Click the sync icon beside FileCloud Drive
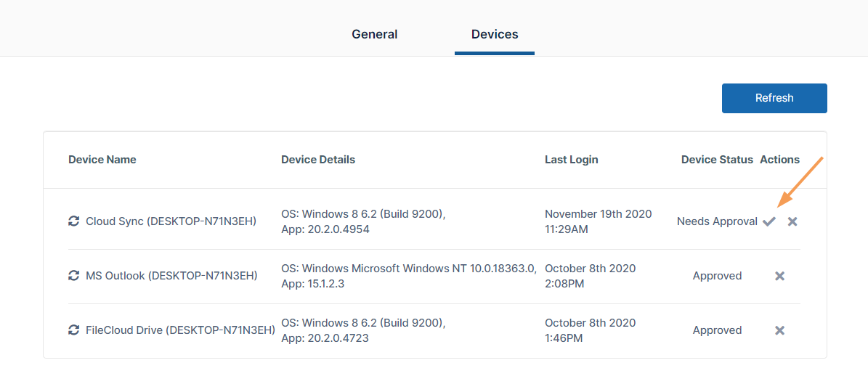868x384 pixels. [x=73, y=330]
